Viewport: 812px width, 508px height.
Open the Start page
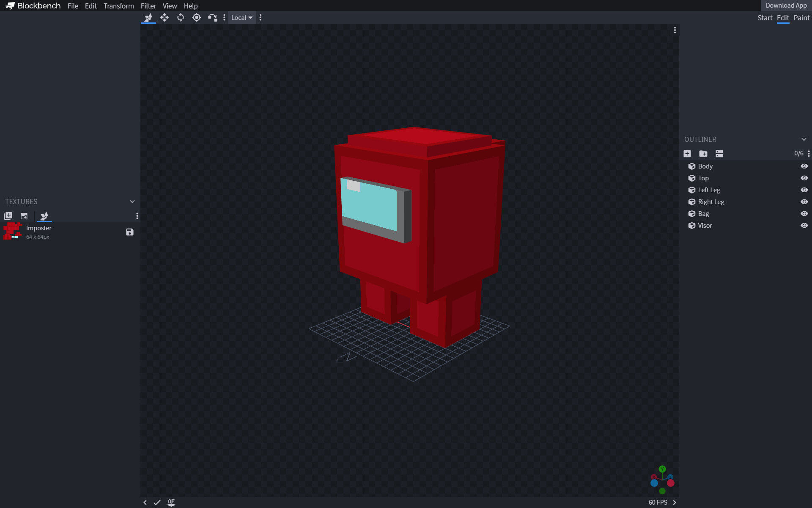tap(765, 18)
